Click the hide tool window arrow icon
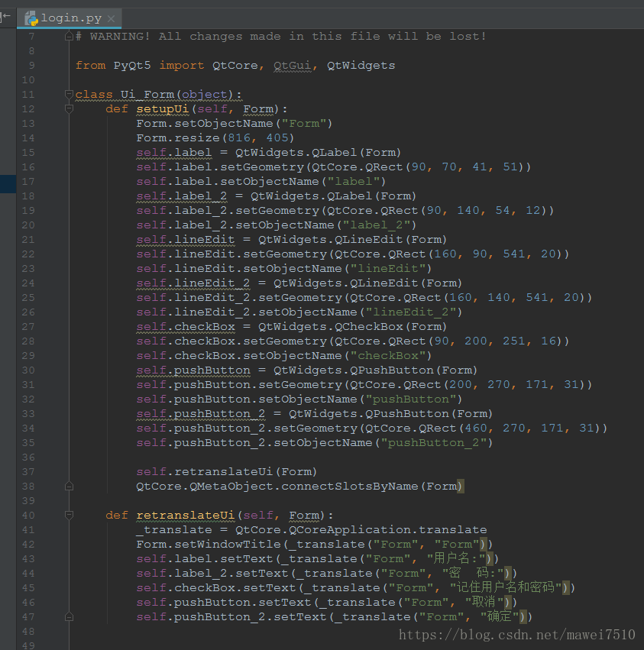The width and height of the screenshot is (644, 650). coord(5,16)
